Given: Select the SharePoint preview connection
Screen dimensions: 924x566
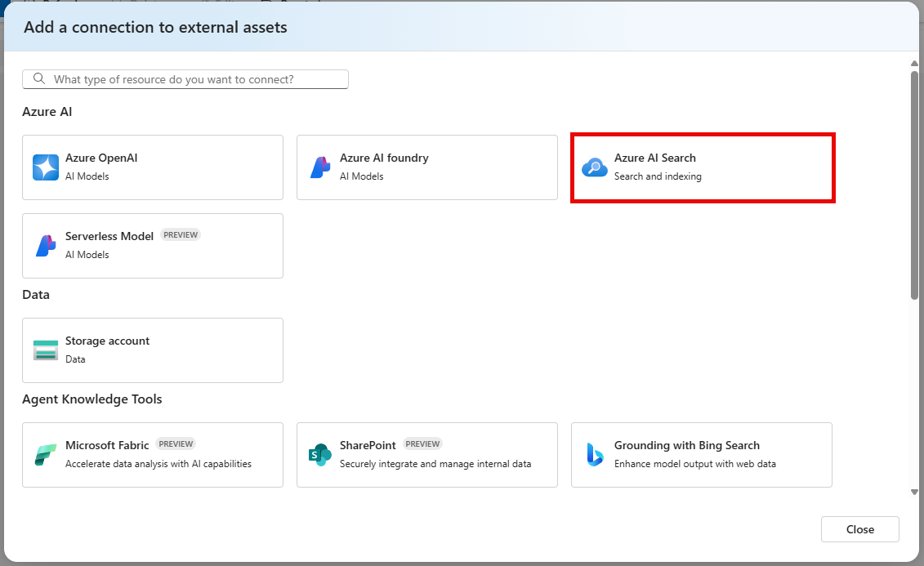Looking at the screenshot, I should tap(426, 454).
